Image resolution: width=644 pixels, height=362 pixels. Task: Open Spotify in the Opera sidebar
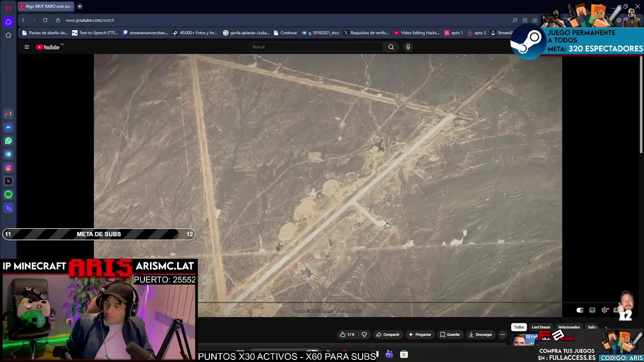8,195
